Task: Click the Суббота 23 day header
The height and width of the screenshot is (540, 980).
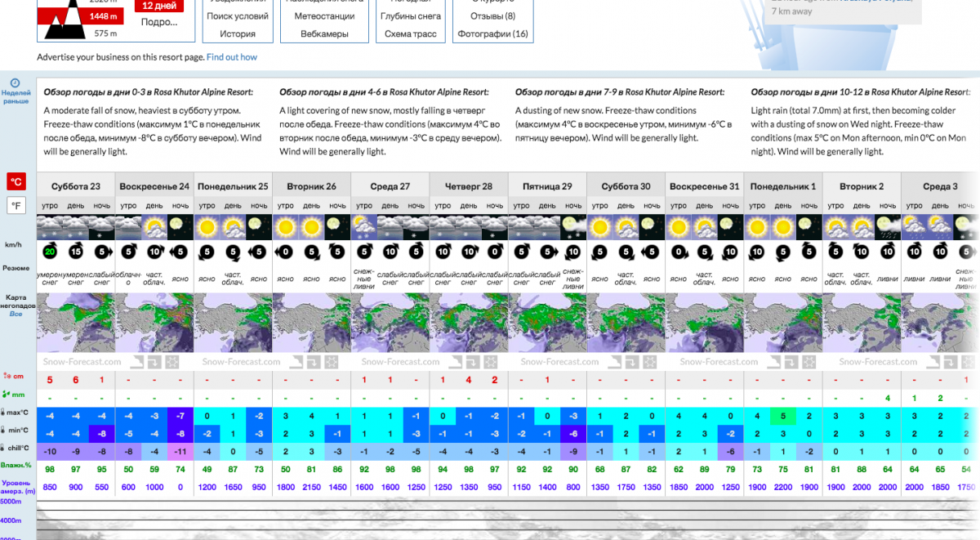Action: (76, 186)
